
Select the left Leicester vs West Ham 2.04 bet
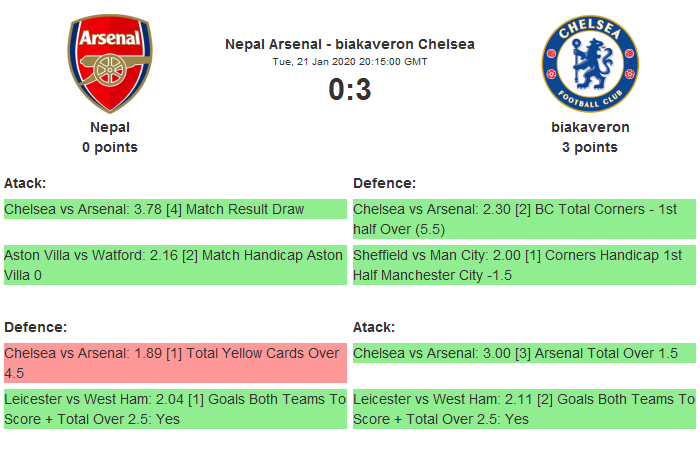175,409
